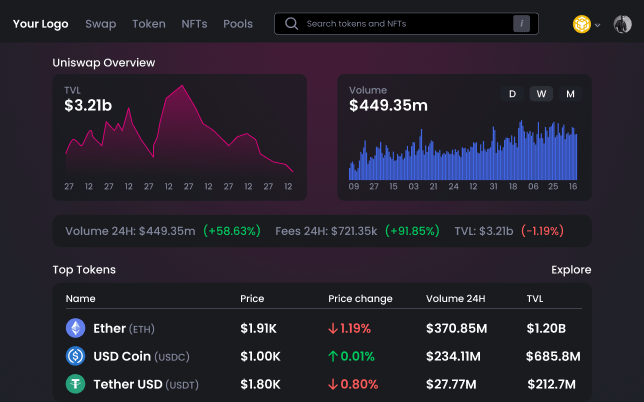Click the slash shortcut badge in search

click(x=521, y=23)
